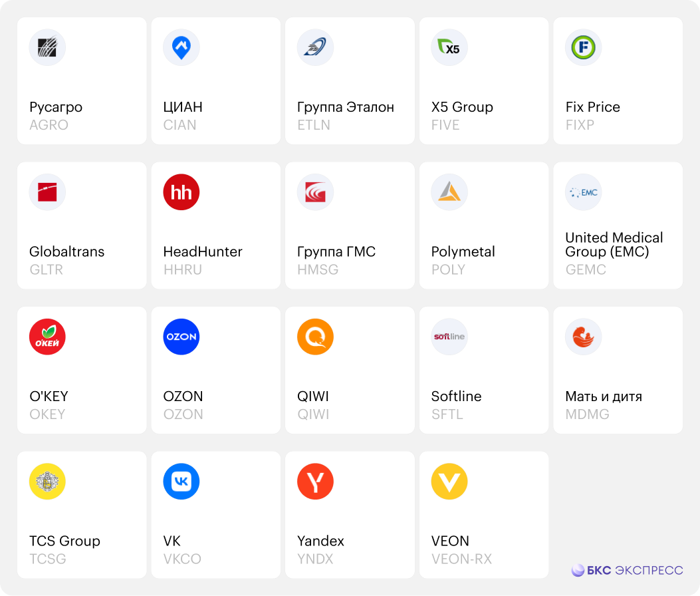
Task: Click the Softline logo thumbnail
Action: point(449,337)
